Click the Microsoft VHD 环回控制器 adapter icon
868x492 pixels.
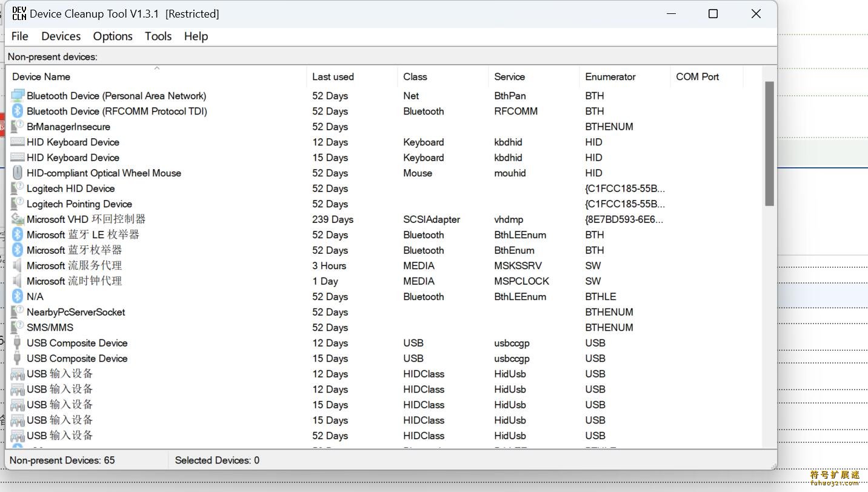click(x=18, y=219)
